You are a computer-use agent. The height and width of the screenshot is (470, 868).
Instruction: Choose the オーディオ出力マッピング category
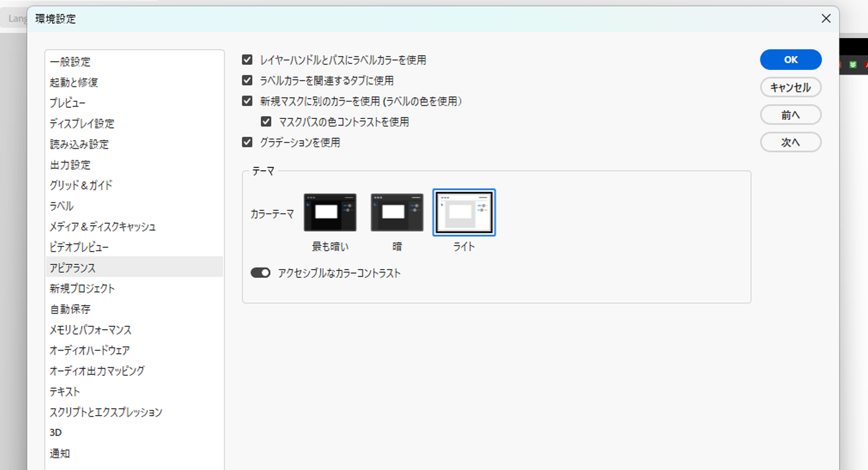point(134,371)
